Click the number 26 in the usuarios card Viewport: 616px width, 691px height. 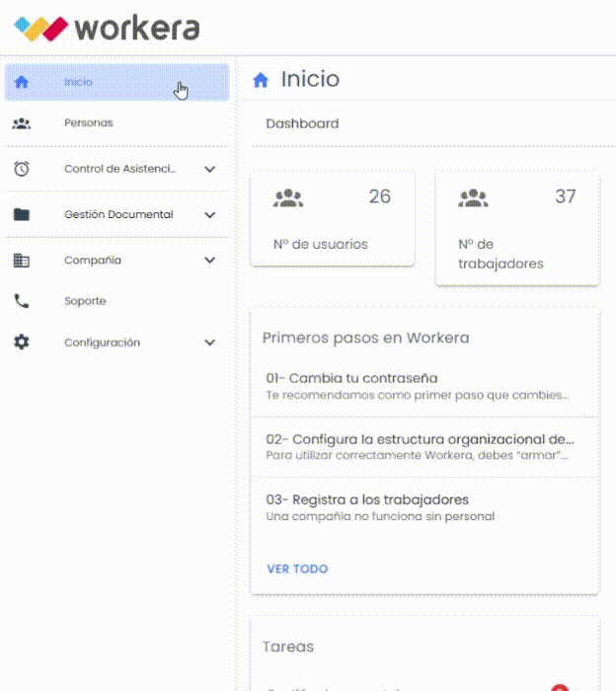click(x=379, y=196)
